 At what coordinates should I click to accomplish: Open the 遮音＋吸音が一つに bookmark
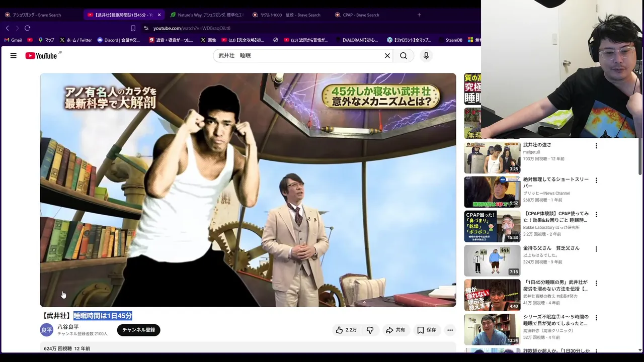pos(171,40)
